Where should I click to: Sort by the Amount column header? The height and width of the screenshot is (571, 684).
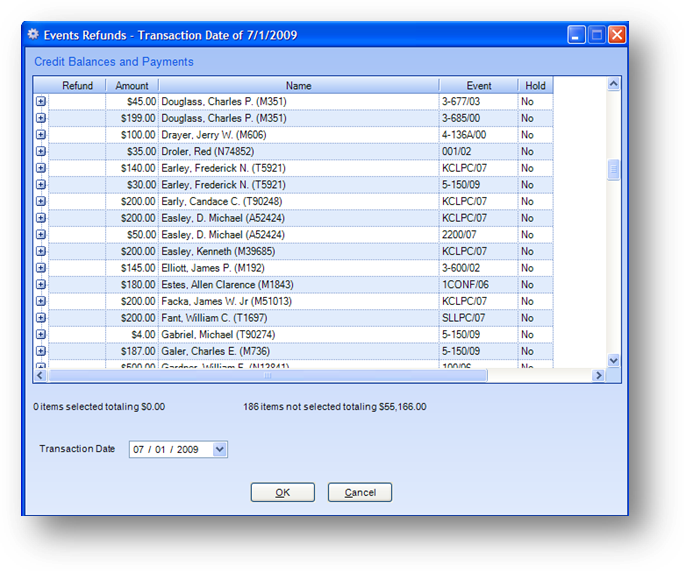132,86
